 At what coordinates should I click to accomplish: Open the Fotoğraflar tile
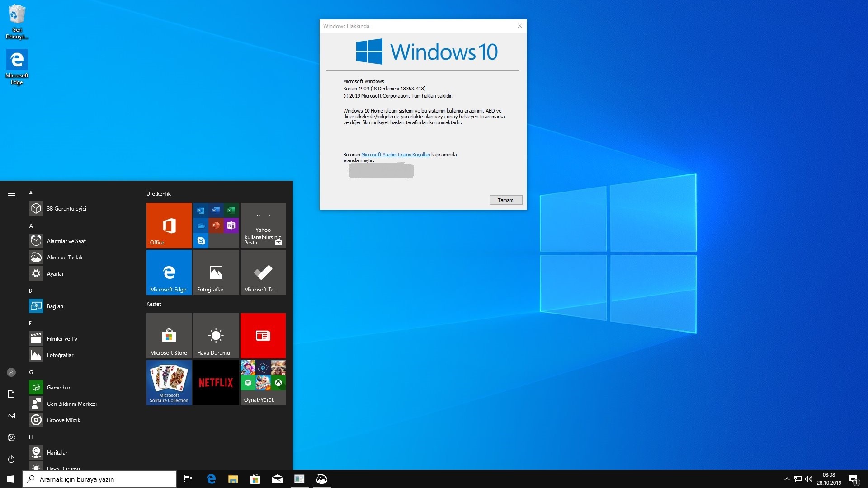(x=216, y=272)
